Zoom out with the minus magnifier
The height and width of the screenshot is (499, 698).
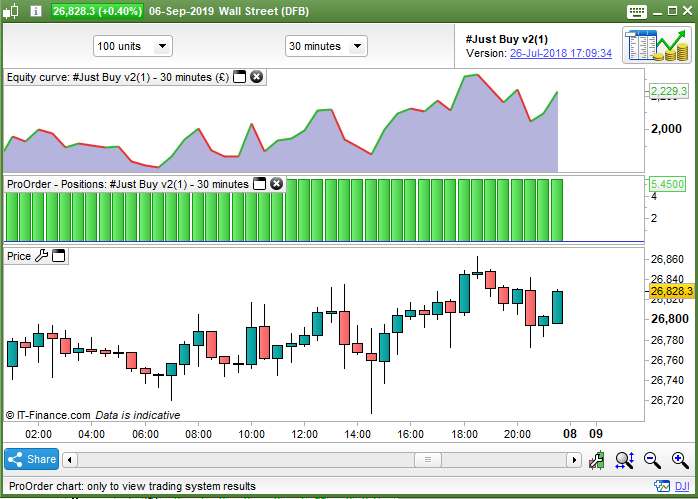[x=652, y=460]
